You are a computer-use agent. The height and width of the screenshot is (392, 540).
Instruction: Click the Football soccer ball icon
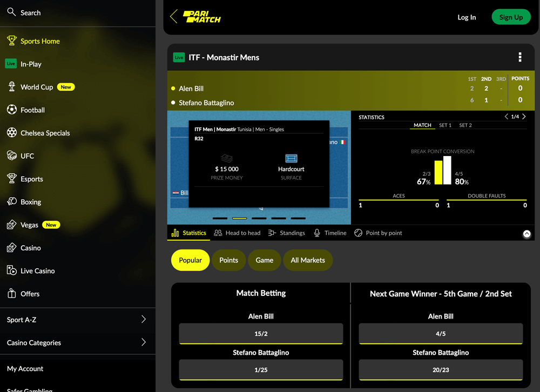pos(12,110)
